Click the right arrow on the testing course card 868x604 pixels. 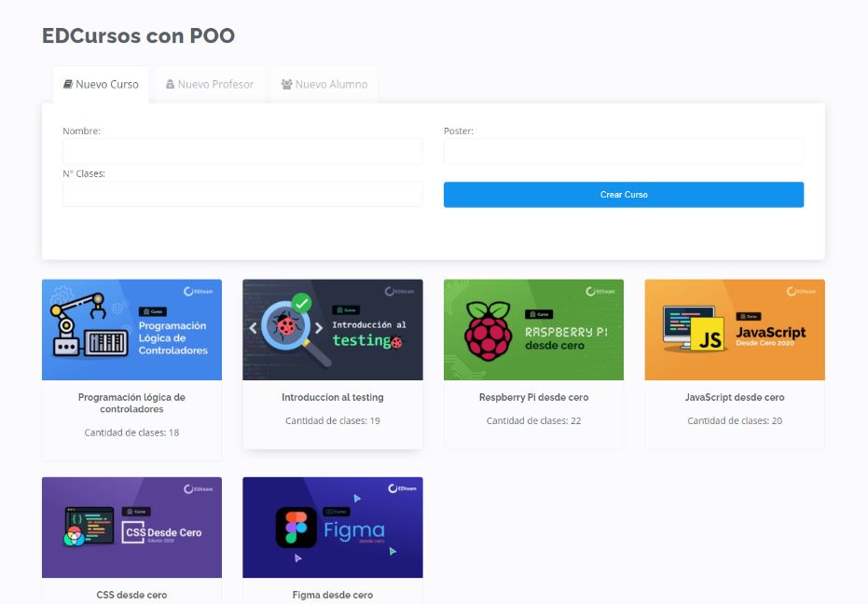coord(319,327)
